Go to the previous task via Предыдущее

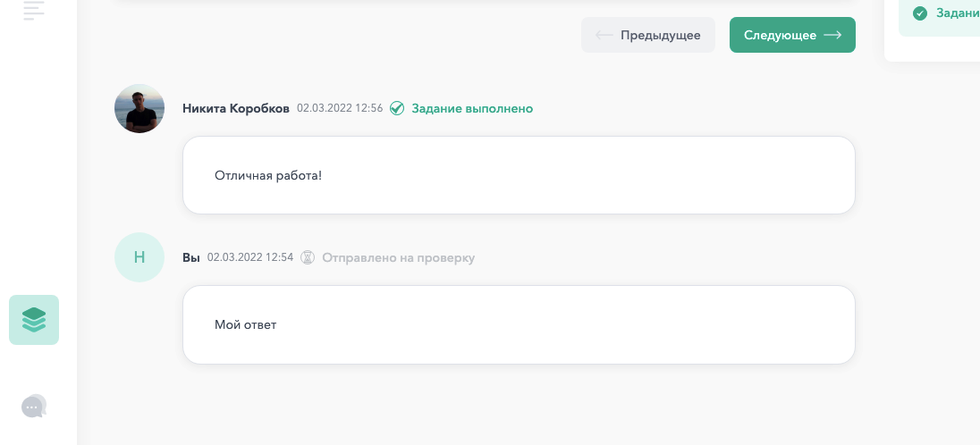(647, 35)
